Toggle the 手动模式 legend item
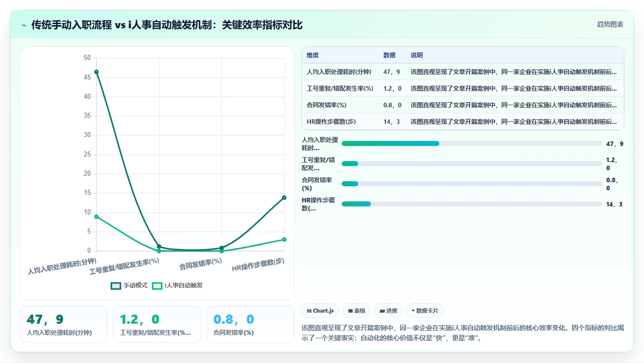 [129, 285]
